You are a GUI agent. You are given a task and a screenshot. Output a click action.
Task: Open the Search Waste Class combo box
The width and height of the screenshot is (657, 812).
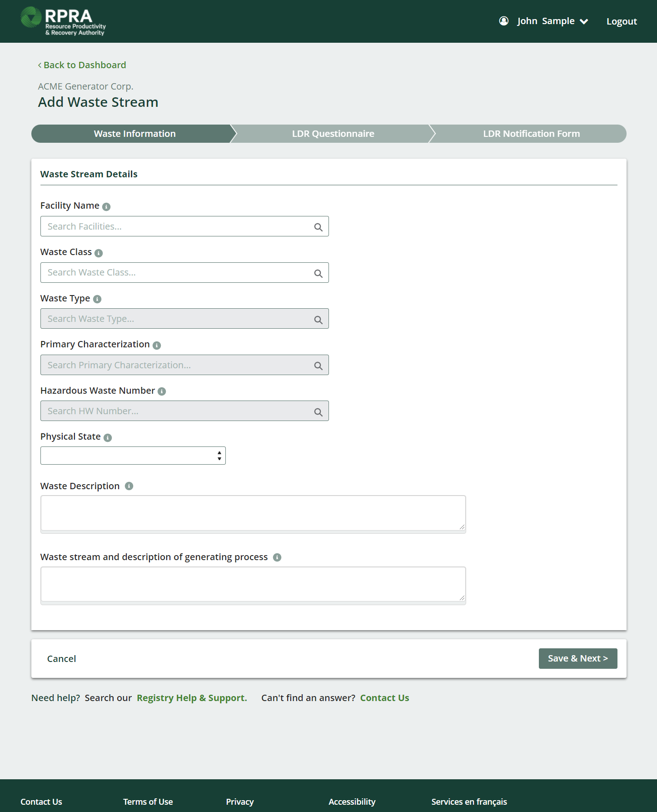[x=184, y=273]
